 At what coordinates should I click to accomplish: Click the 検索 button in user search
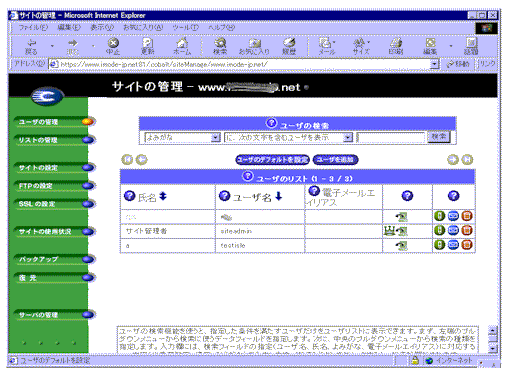click(439, 137)
